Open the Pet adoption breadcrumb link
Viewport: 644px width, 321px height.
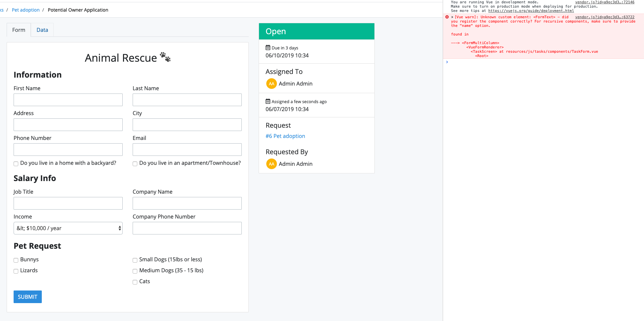26,10
